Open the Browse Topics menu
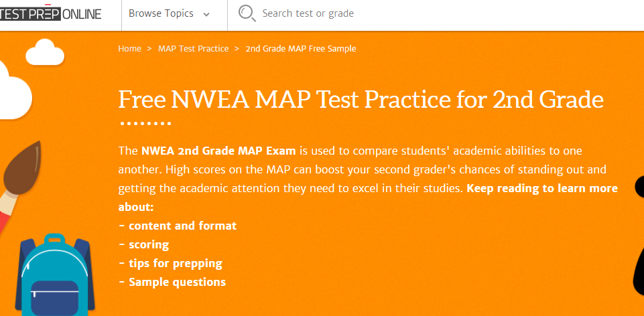 click(161, 13)
